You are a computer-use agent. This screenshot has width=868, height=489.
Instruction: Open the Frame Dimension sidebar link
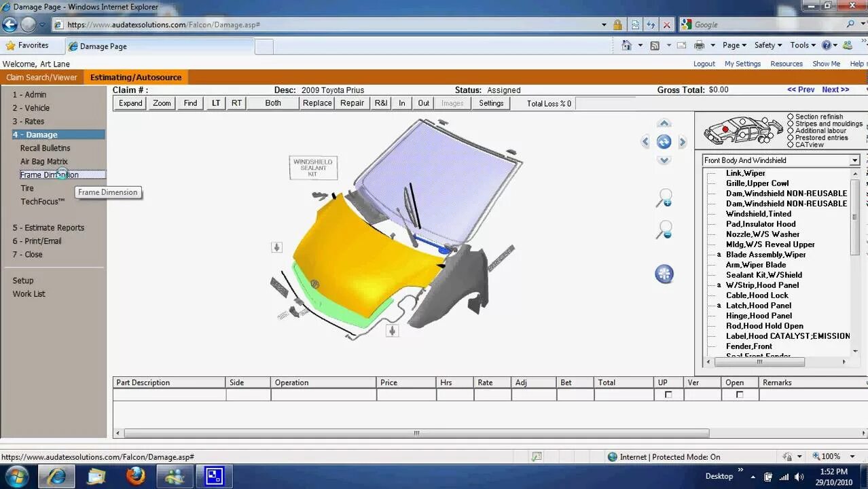coord(50,175)
